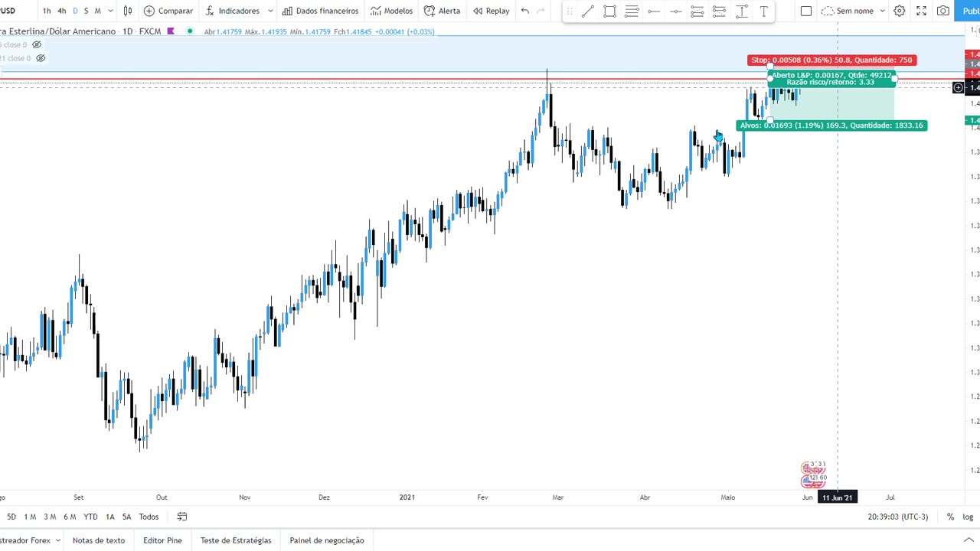Open the candlestick chart style selector
Viewport: 980px width, 551px height.
click(x=128, y=11)
